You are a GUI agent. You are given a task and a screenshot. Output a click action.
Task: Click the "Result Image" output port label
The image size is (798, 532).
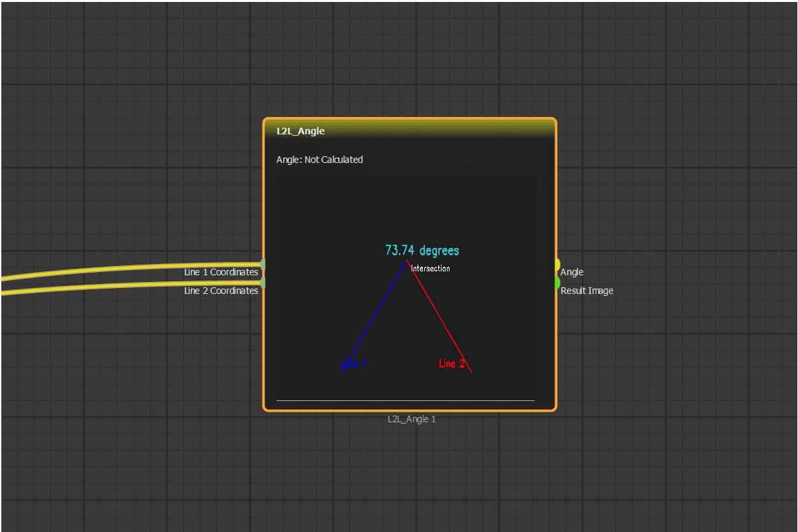click(587, 291)
